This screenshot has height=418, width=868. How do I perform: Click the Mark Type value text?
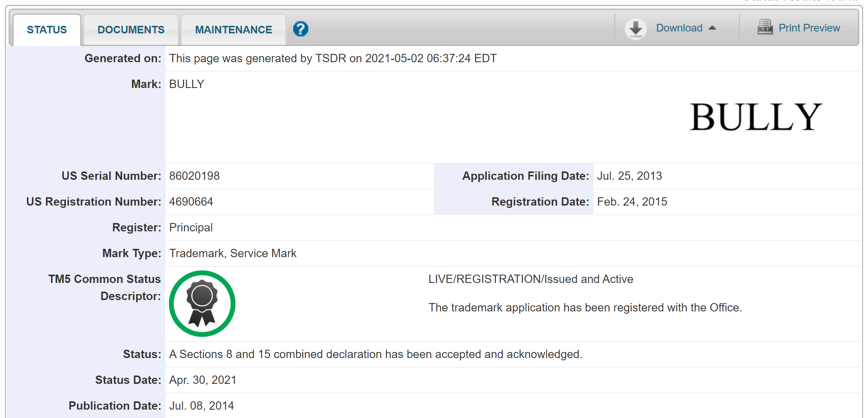pos(233,253)
